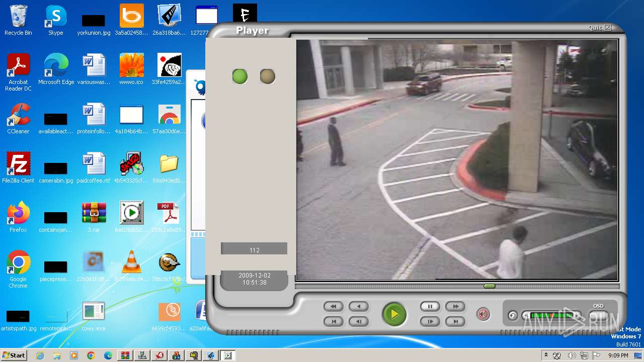Increase playback speed with right arrow
Screen dimensions: 644x362
click(x=577, y=316)
